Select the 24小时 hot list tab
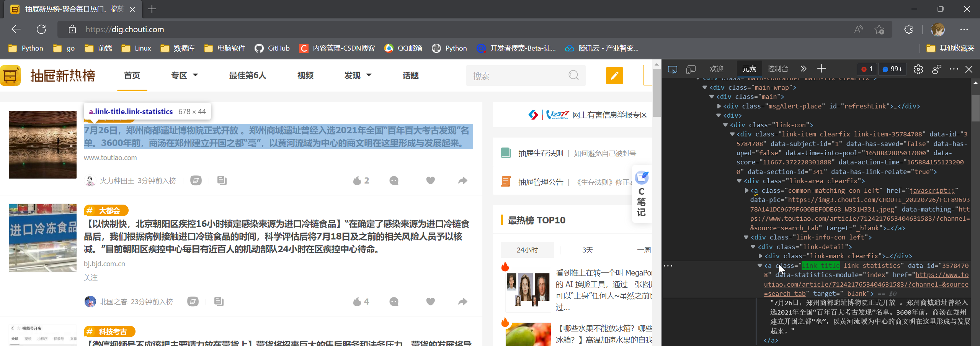980x346 pixels. click(527, 250)
